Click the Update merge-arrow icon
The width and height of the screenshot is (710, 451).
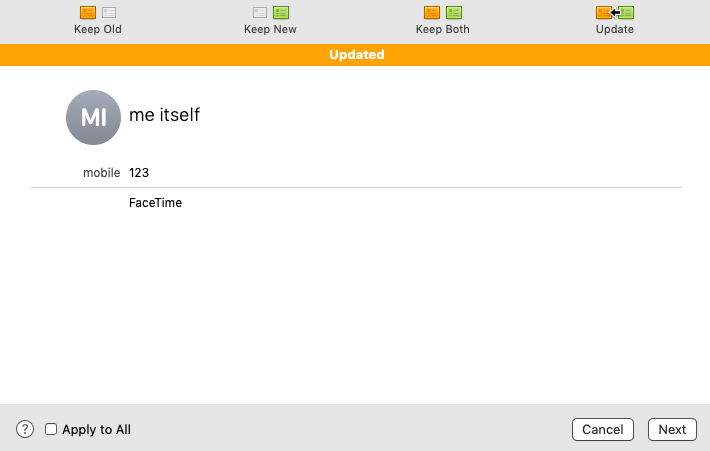615,13
